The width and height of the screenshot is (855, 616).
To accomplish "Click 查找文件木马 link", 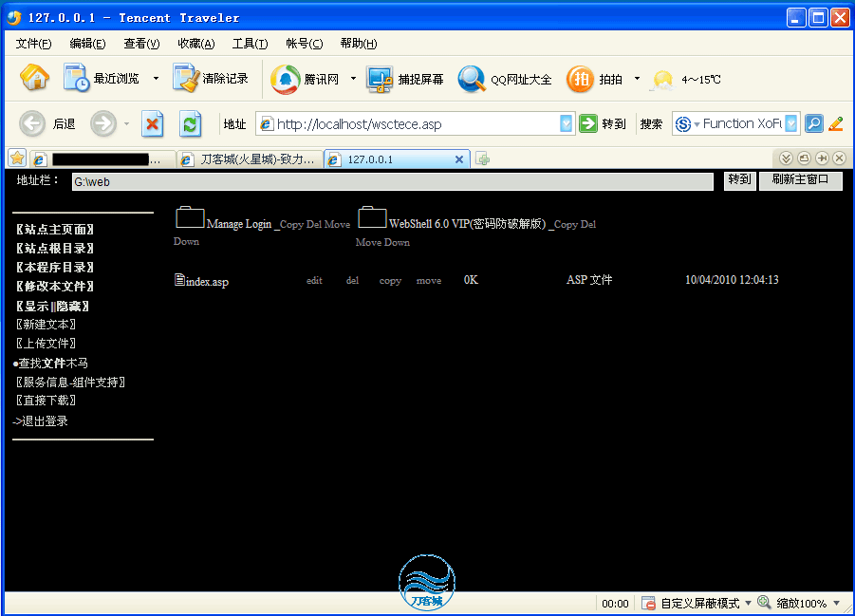I will click(x=50, y=363).
